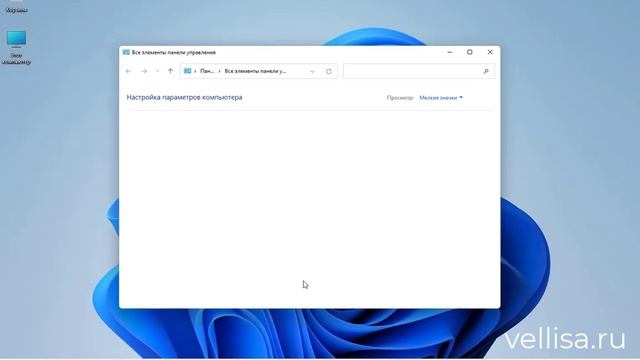Click the forward navigation arrow
Viewport: 640px width, 360px height.
pos(144,71)
